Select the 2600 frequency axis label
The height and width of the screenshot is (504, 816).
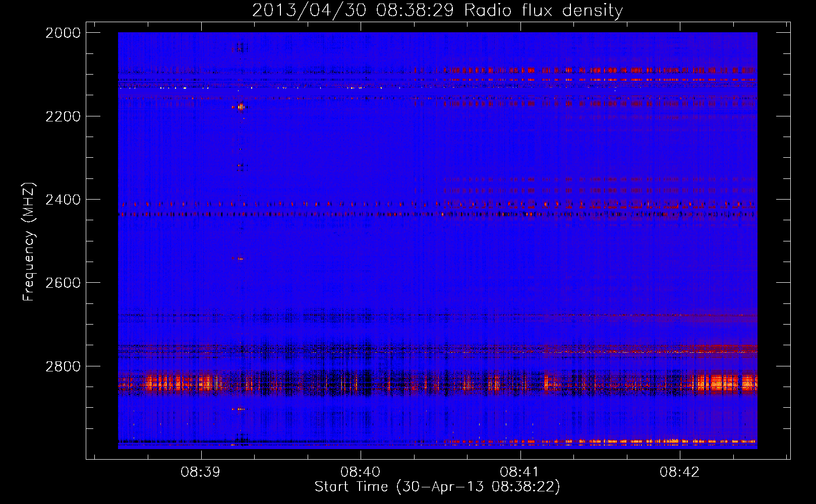63,283
